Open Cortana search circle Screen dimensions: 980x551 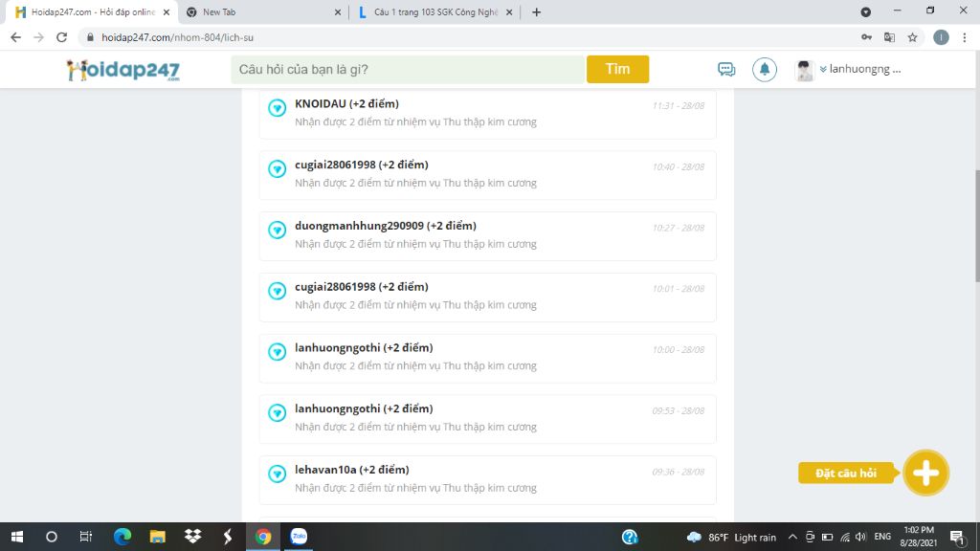coord(52,537)
